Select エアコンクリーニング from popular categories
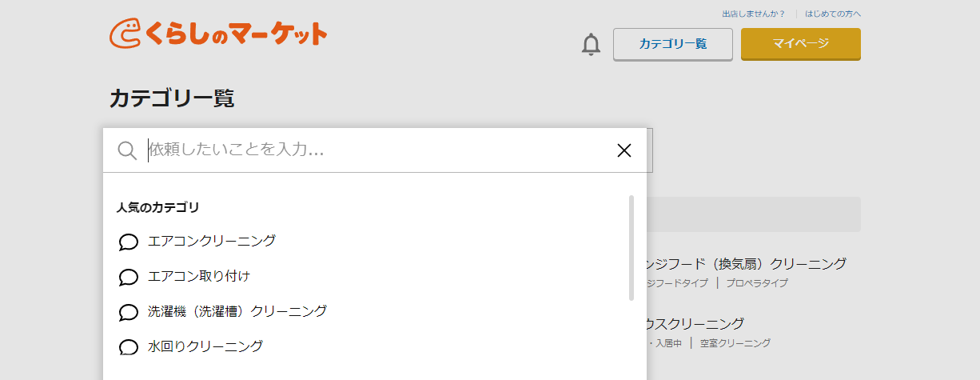The height and width of the screenshot is (380, 980). [212, 241]
